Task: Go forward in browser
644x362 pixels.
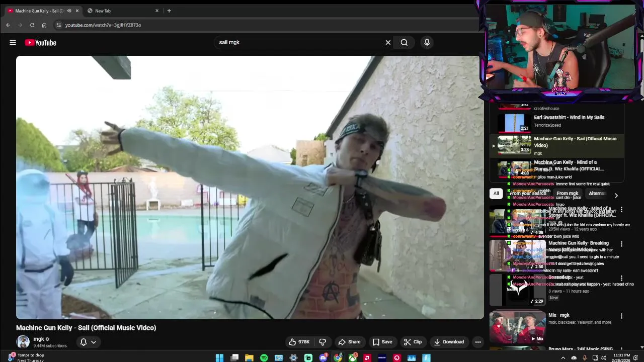Action: tap(20, 25)
